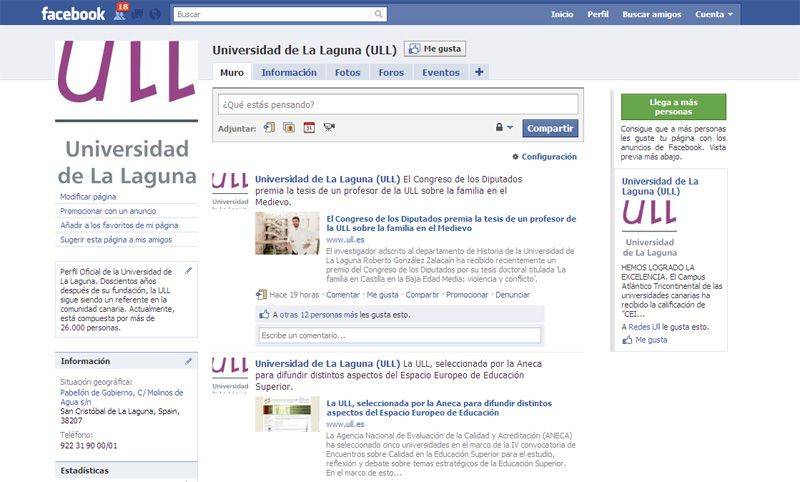Open the privacy lock dropdown

(504, 128)
